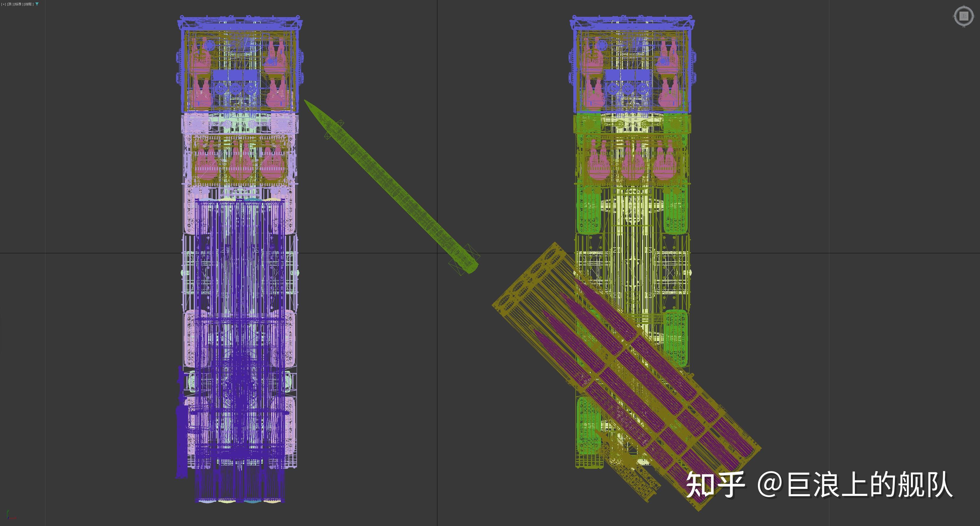Open the [标准] shading quality menu
980x526 pixels.
pos(18,4)
